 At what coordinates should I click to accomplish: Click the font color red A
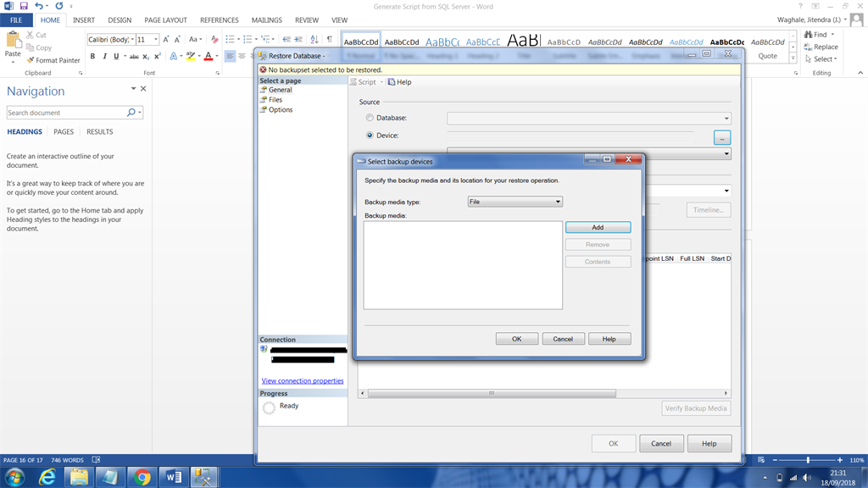pos(209,57)
